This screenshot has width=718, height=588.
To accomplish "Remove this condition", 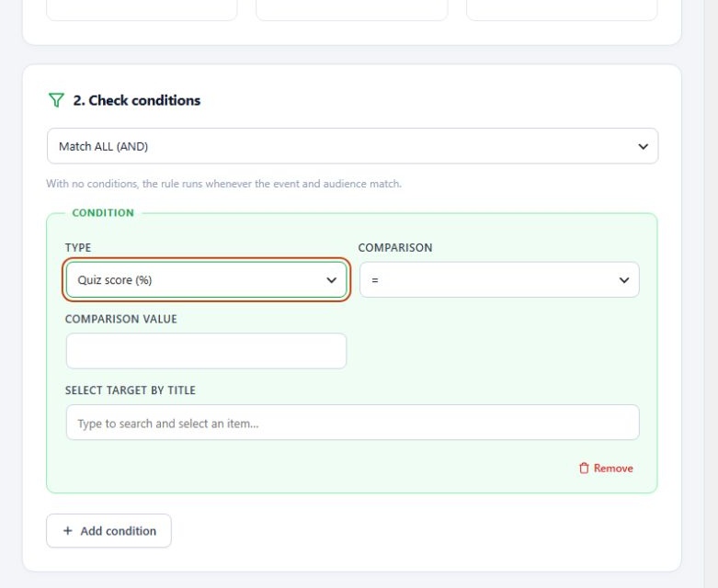I will click(x=606, y=469).
